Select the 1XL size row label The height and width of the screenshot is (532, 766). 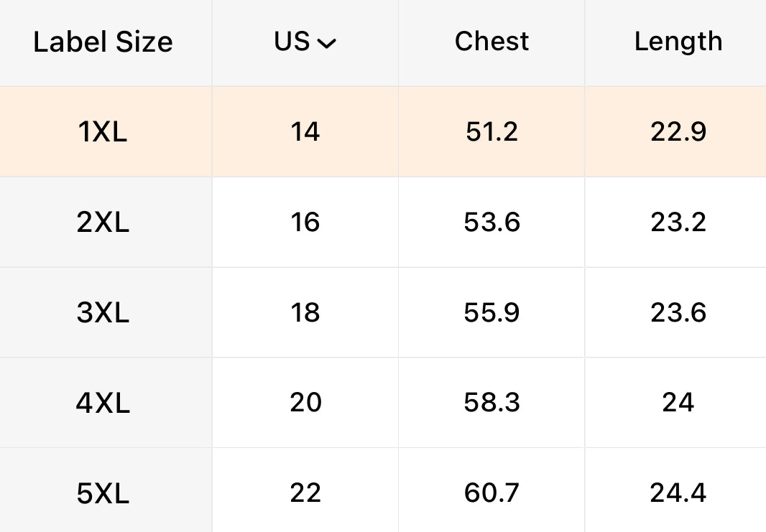click(x=103, y=132)
